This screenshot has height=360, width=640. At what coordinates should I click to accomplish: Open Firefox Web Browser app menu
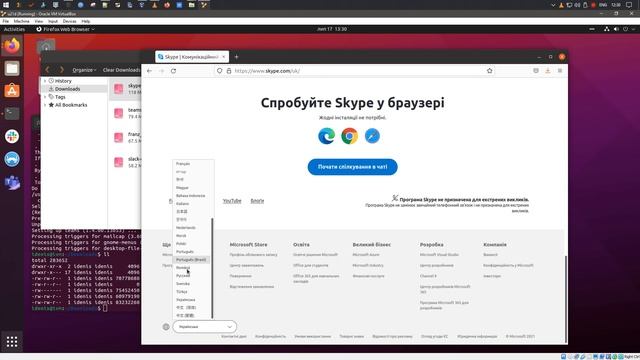point(65,29)
